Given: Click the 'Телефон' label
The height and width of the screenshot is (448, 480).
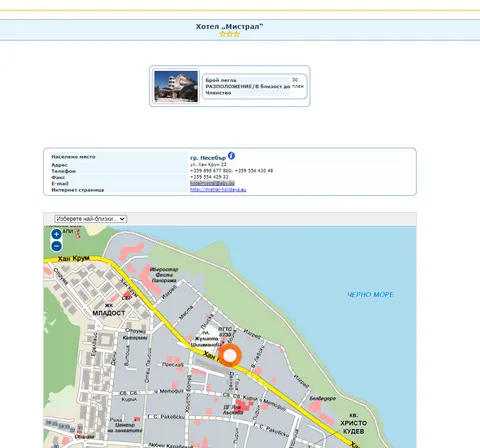Looking at the screenshot, I should click(x=63, y=171).
